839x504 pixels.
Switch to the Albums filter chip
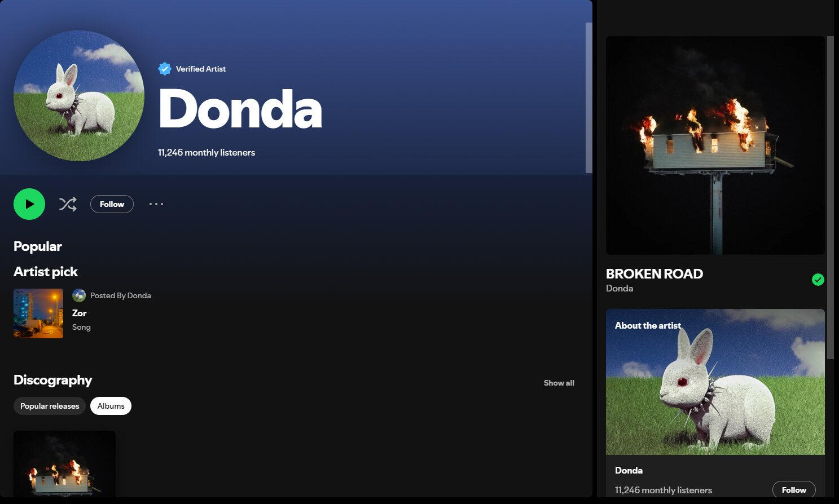(111, 406)
